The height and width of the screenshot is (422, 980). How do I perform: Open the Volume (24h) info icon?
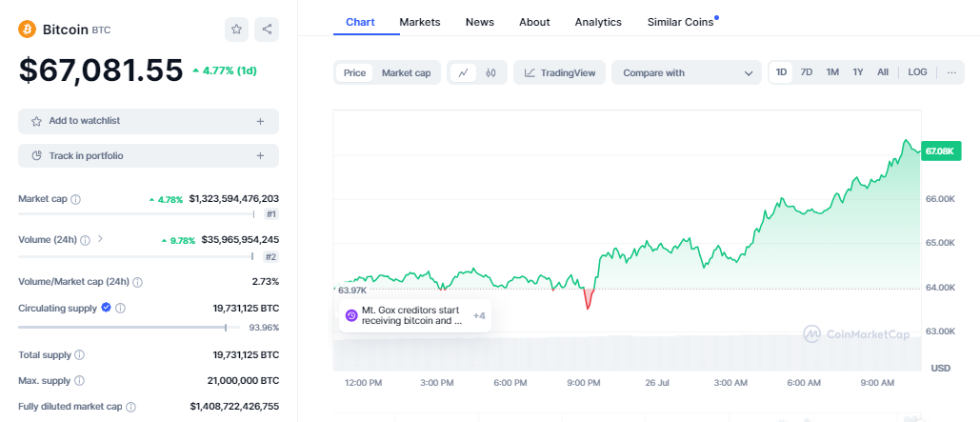(85, 240)
